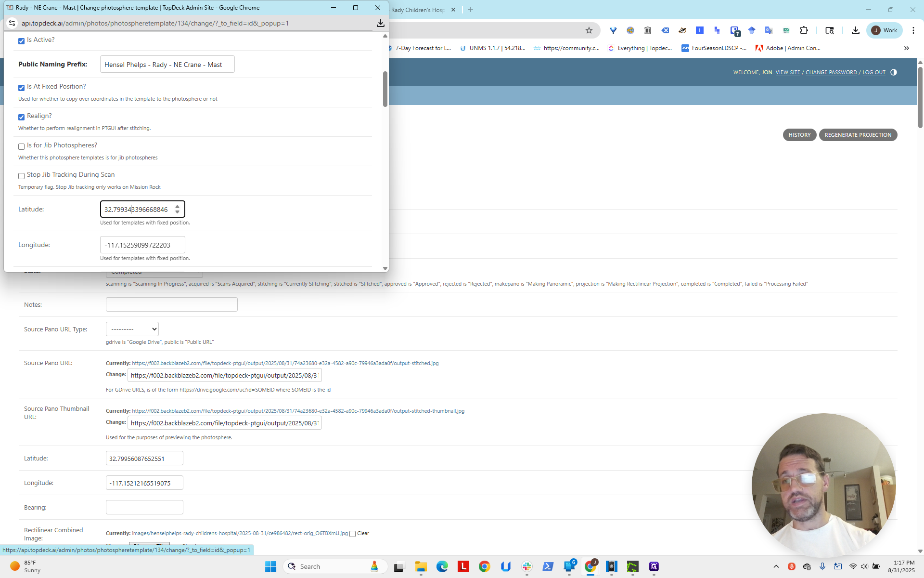Enable Is for Jib Photospheres checkbox
924x578 pixels.
click(21, 146)
